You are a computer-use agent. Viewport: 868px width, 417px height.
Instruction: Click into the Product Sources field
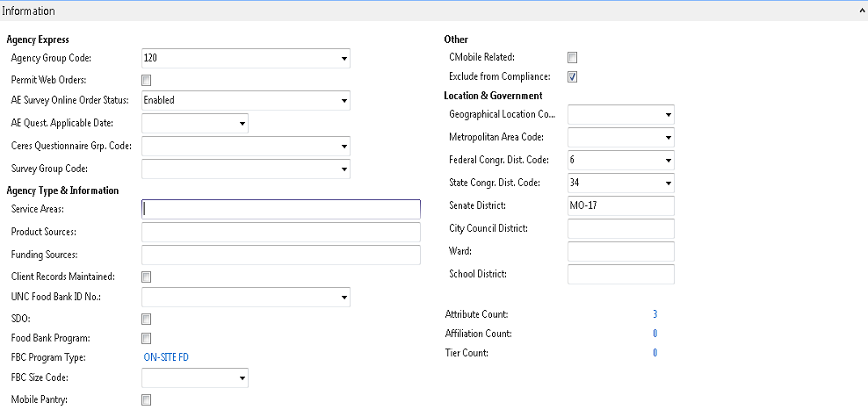click(281, 232)
